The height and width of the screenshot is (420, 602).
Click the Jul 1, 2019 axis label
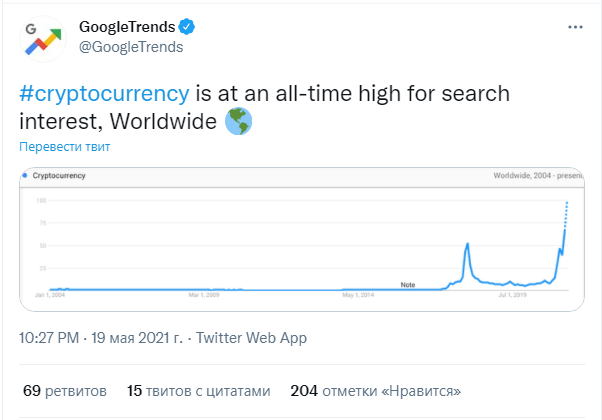click(x=513, y=295)
